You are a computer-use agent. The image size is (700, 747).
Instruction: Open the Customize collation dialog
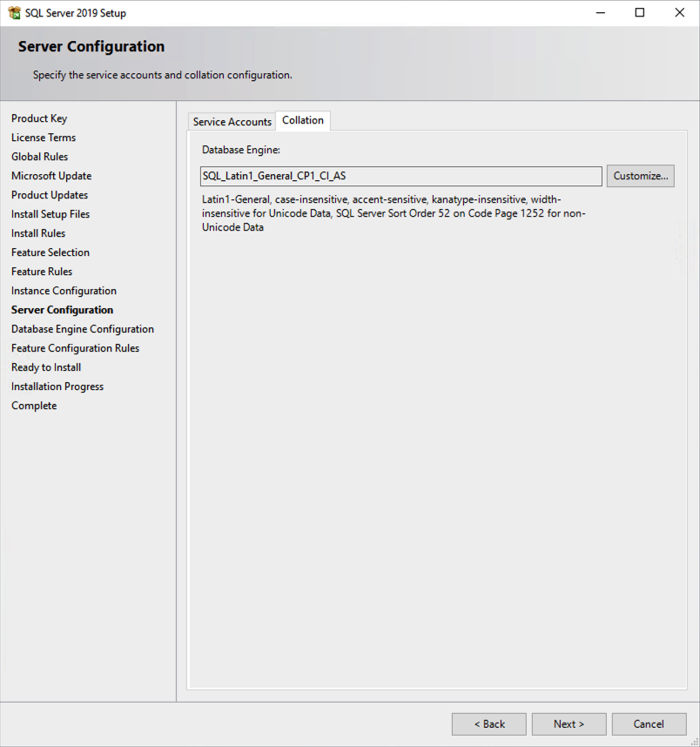tap(641, 176)
